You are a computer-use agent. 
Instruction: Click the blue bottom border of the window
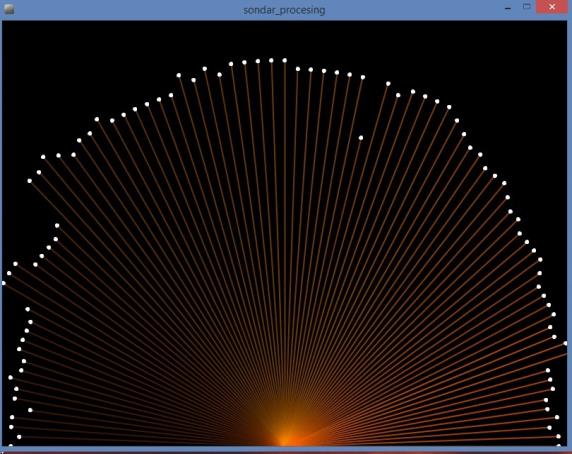tap(286, 449)
